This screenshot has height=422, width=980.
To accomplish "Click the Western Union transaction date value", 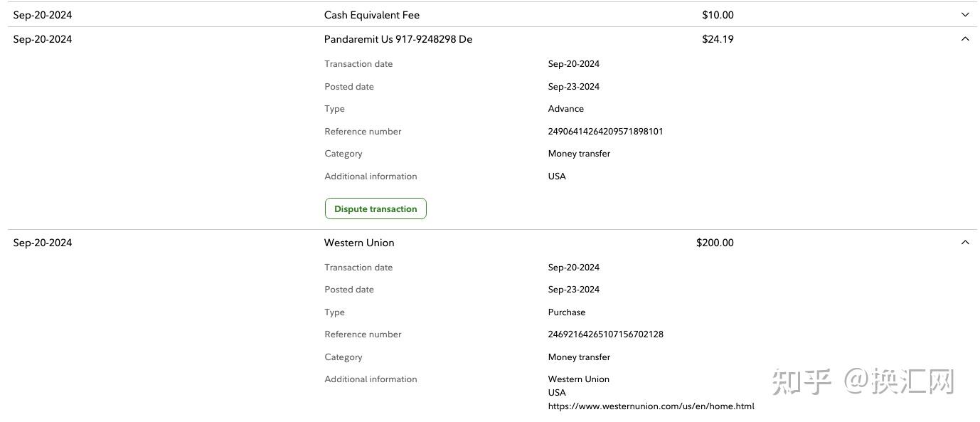I will point(573,268).
